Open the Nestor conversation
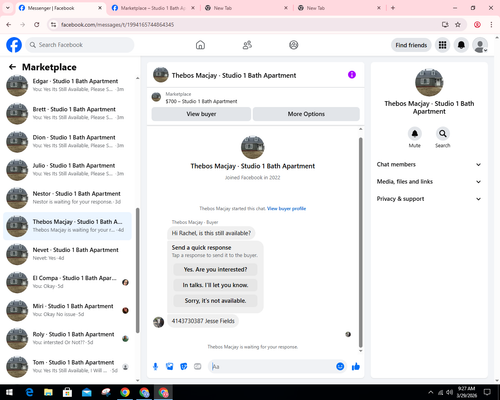Viewport: 500px width, 400px height. (x=68, y=198)
